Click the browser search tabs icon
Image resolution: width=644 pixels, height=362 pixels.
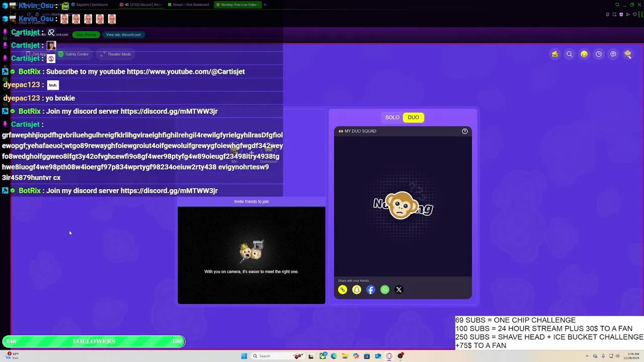617,5
